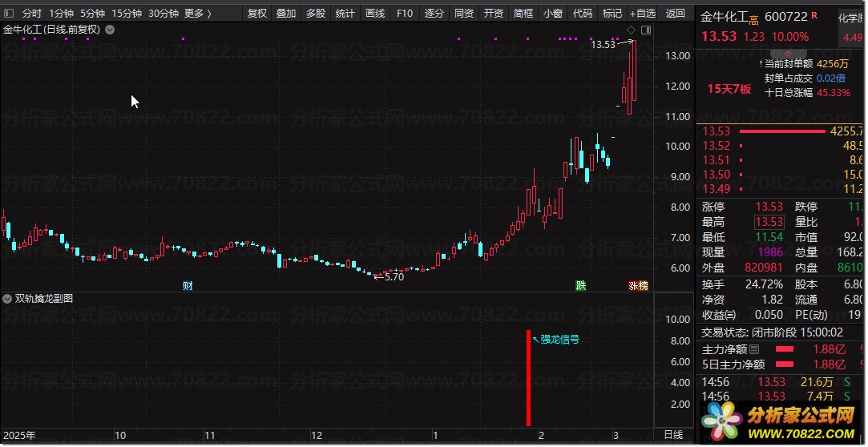
Task: Toggle the right panel layout icon near the diamond
Action: pos(646,30)
